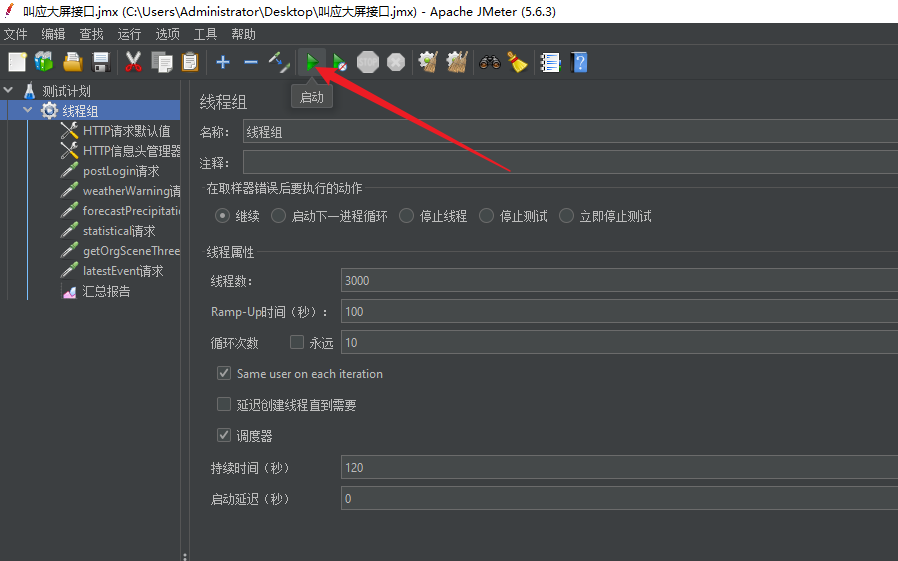This screenshot has height=561, width=898.
Task: Click the Open file folder icon
Action: 73,62
